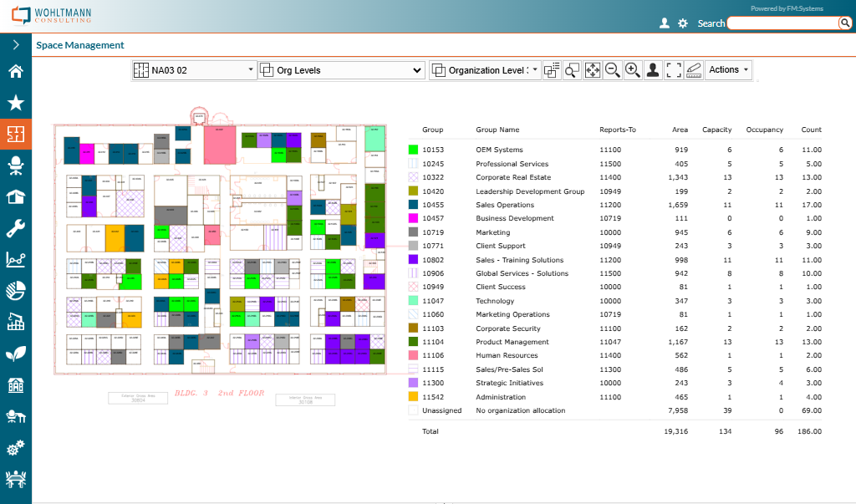
Task: Open the Organization Level dropdown
Action: pos(486,70)
